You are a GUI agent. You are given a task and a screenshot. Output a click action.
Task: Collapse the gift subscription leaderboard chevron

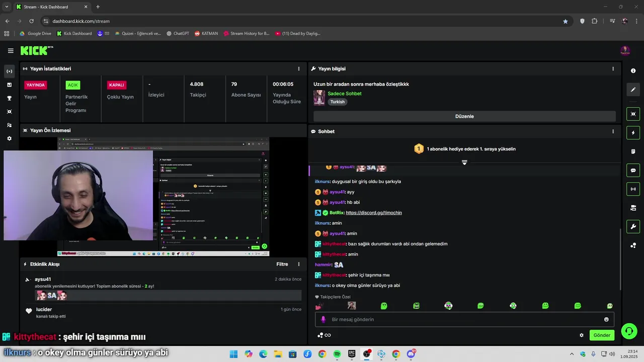click(x=464, y=162)
